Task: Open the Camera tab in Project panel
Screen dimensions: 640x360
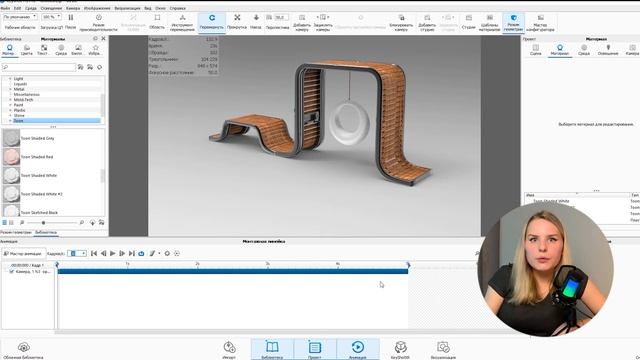Action: tap(632, 50)
